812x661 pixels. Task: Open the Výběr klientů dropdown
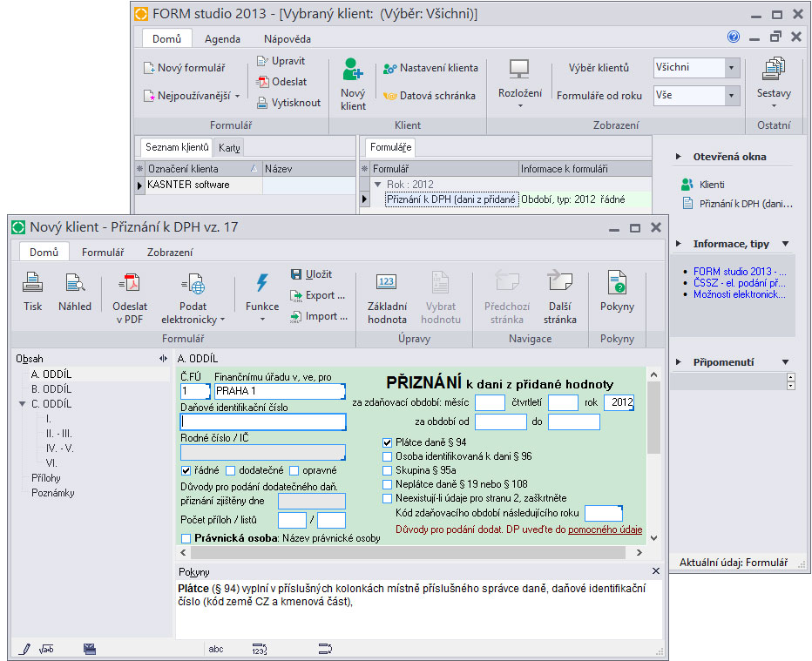[x=731, y=68]
